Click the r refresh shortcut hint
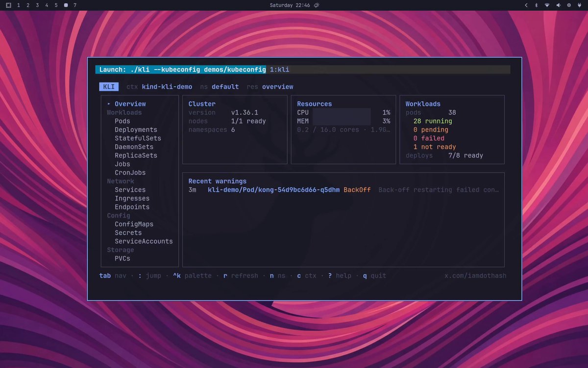The height and width of the screenshot is (368, 588). click(241, 276)
